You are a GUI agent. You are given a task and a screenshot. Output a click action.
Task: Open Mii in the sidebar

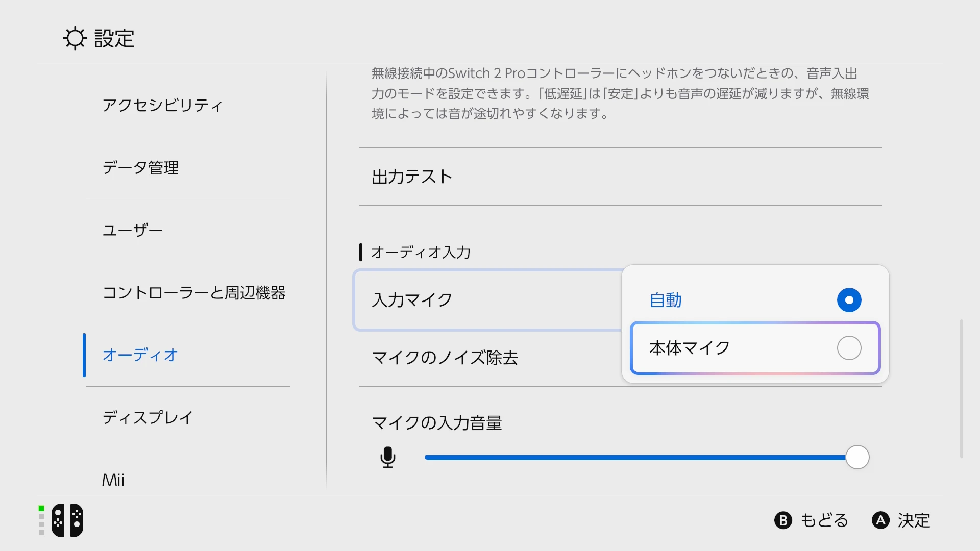[113, 480]
